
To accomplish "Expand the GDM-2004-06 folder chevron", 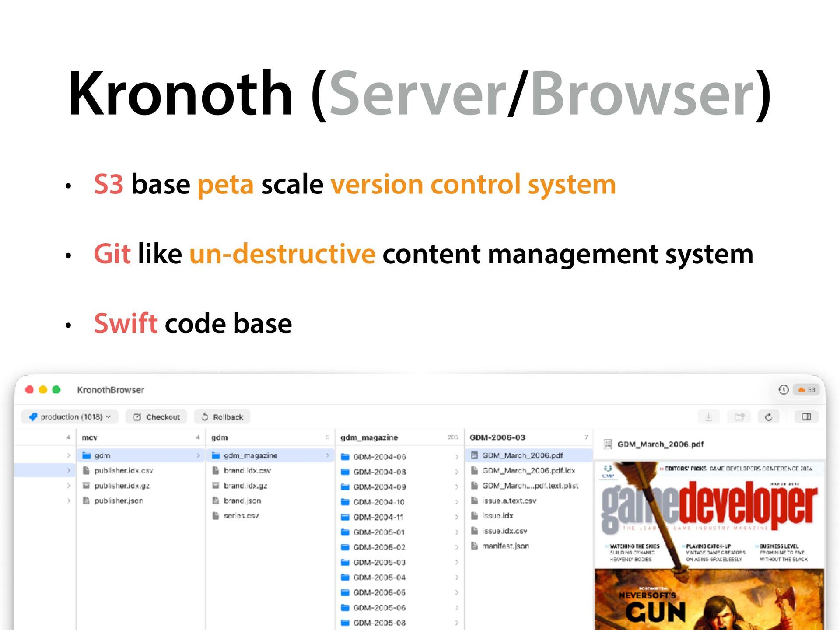I will [x=456, y=457].
